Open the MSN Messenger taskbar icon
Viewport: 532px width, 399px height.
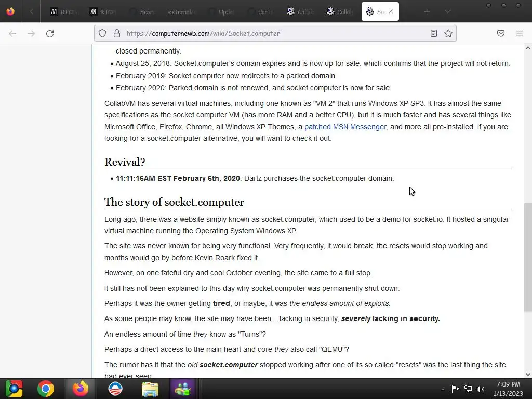click(x=183, y=389)
